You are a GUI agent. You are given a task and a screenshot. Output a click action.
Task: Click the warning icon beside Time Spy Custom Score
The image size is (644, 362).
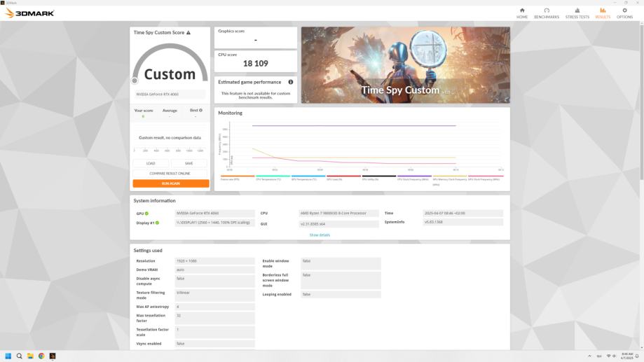pos(188,33)
